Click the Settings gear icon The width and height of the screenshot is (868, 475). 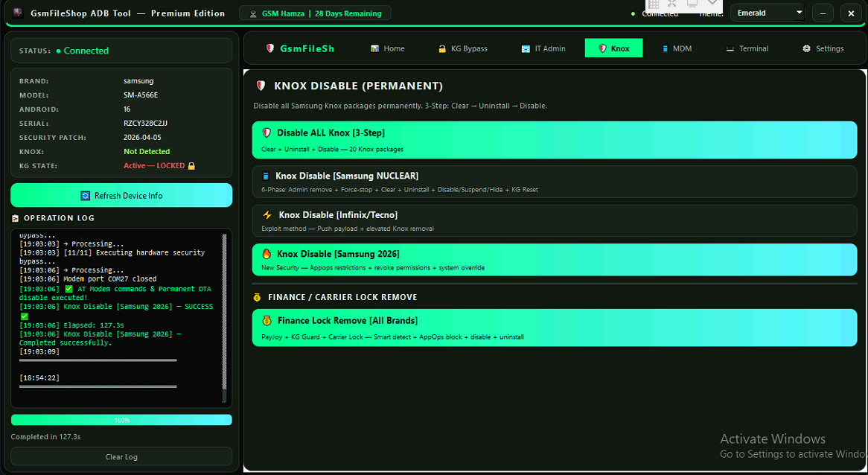(x=806, y=48)
